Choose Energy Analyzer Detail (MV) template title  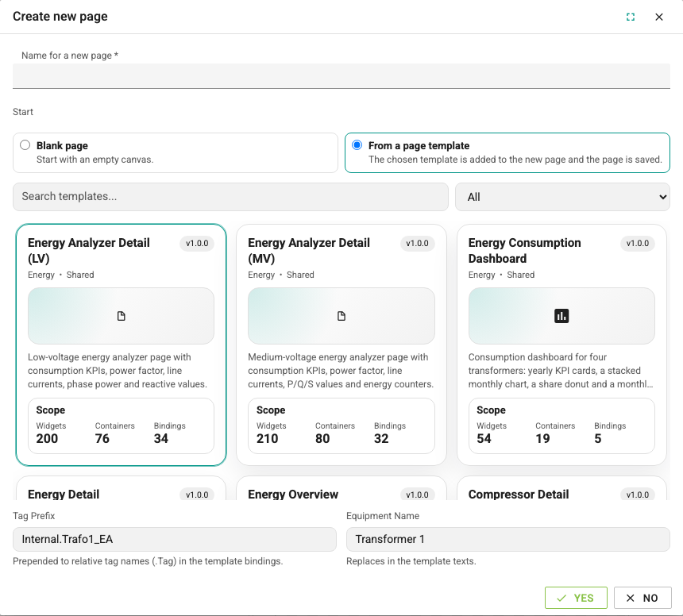click(x=309, y=250)
